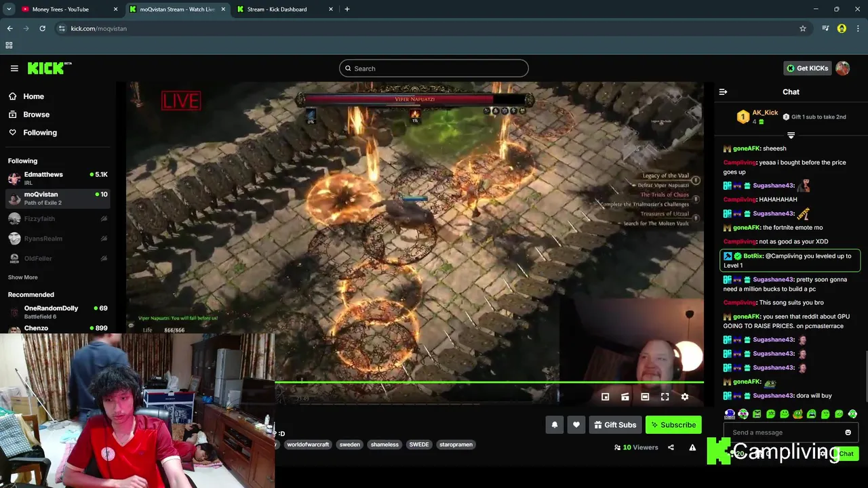
Task: Click the KICK logo
Action: pos(50,68)
